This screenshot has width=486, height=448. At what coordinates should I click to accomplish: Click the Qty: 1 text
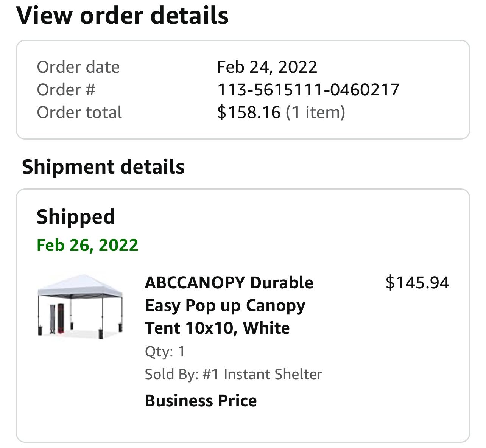click(x=165, y=352)
